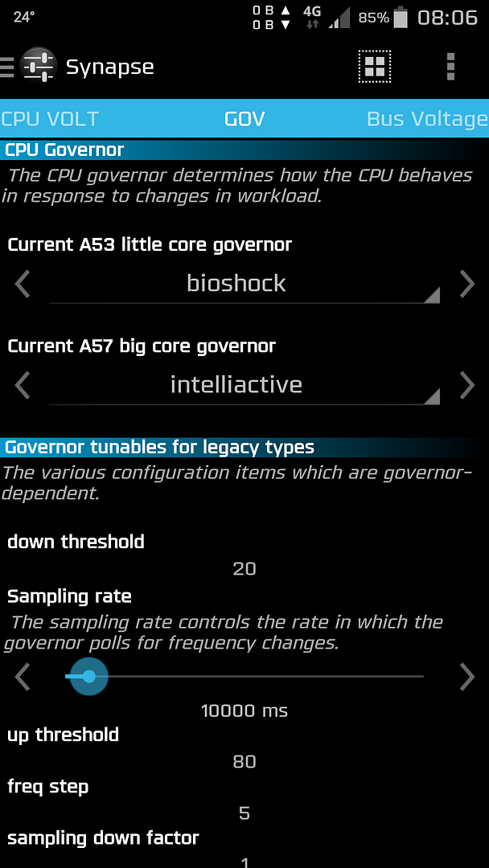Tap the Synapse app logo icon
The width and height of the screenshot is (489, 868).
click(x=38, y=67)
